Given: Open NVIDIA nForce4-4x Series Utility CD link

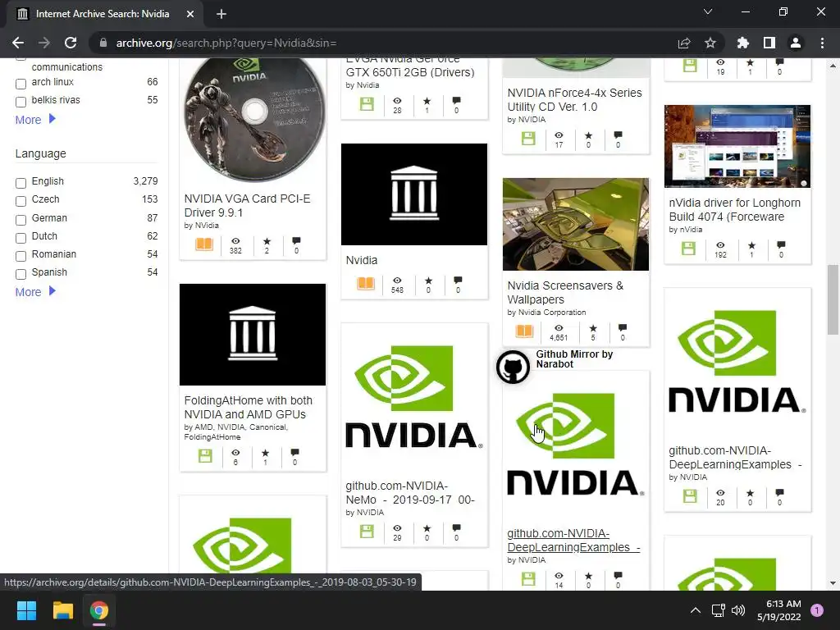Looking at the screenshot, I should click(574, 99).
